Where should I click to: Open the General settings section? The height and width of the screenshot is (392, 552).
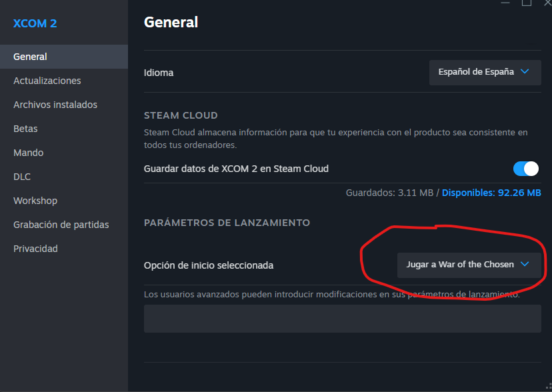coord(64,57)
